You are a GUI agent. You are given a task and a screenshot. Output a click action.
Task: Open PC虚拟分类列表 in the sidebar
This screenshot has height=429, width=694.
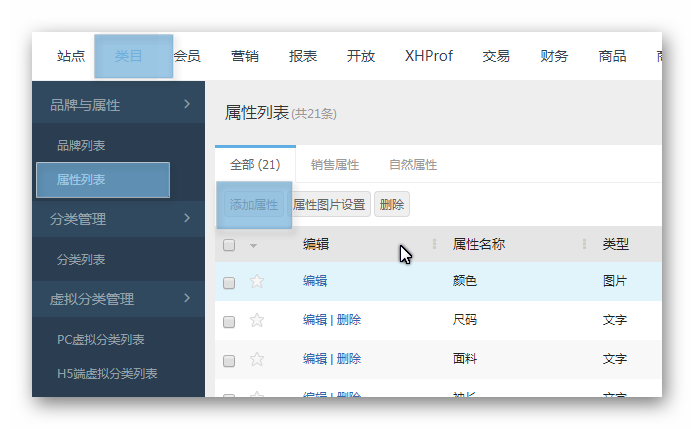100,340
